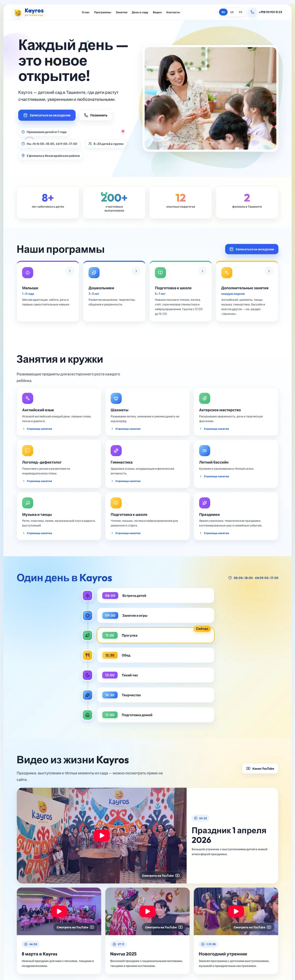The image size is (295, 980).
Task: Open the О нас menu item
Action: (86, 12)
